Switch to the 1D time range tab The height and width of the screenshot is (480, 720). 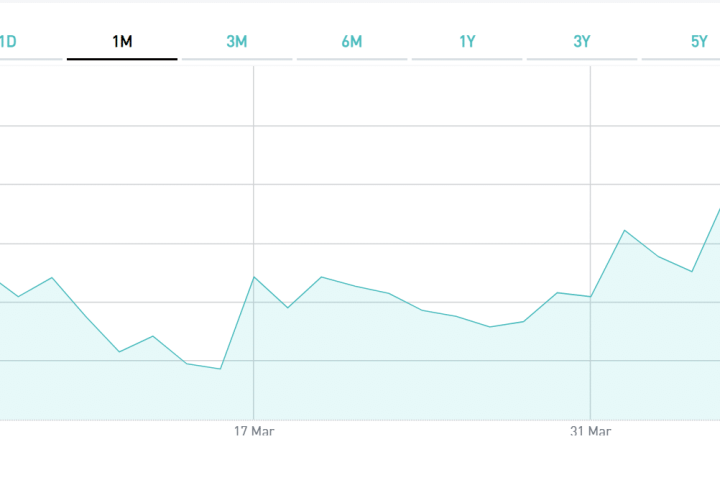(8, 42)
